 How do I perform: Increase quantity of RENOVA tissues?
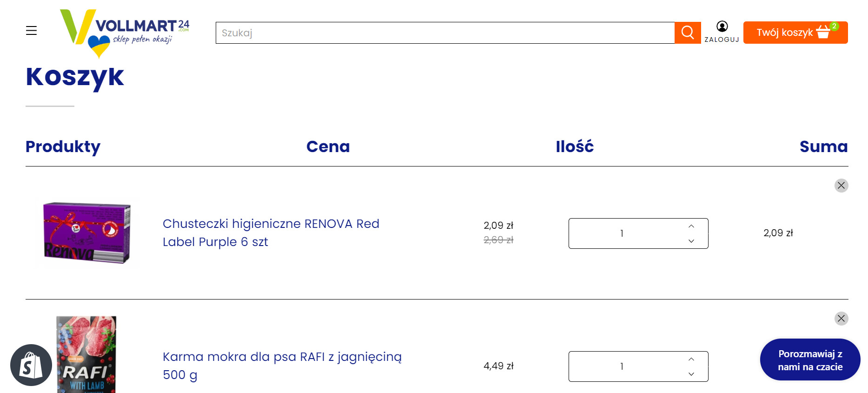691,226
